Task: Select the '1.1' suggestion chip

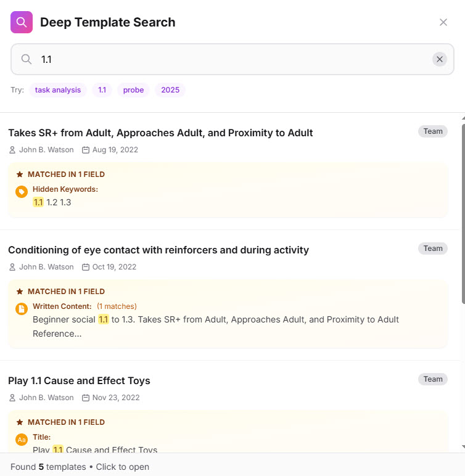Action: pos(102,90)
